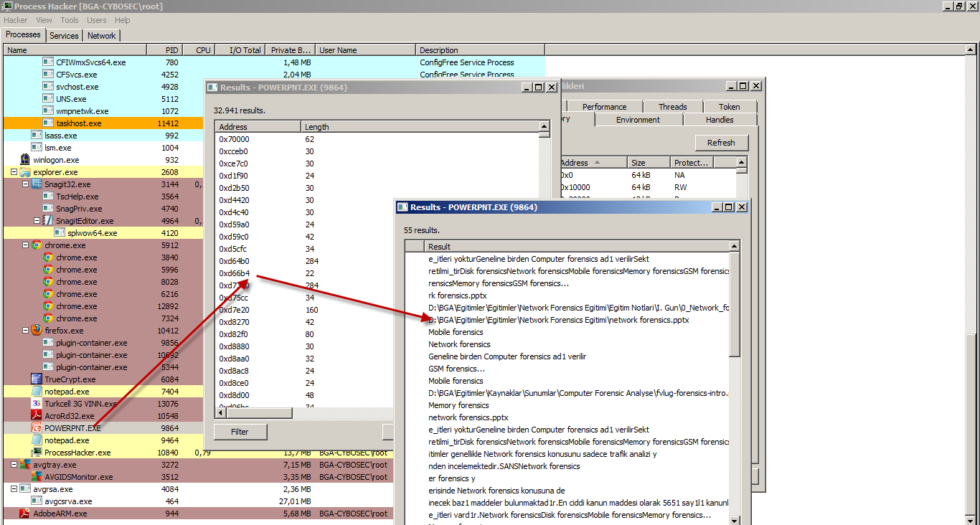Screen dimensions: 980x525
Task: Select first 'Memory forensics' result row
Action: pyautogui.click(x=566, y=405)
